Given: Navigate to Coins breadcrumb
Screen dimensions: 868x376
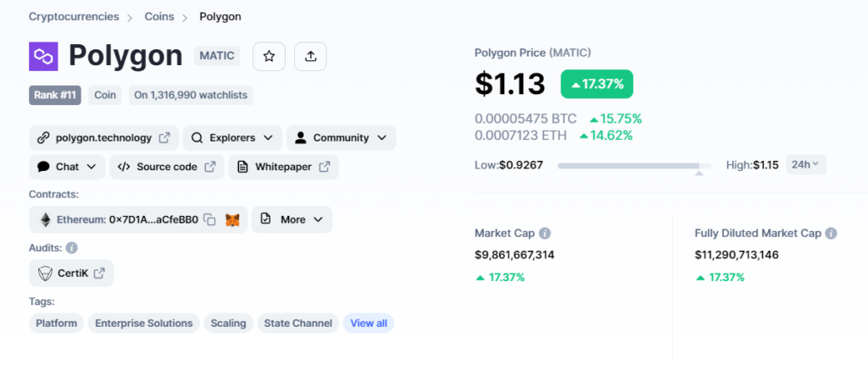Looking at the screenshot, I should click(x=159, y=17).
